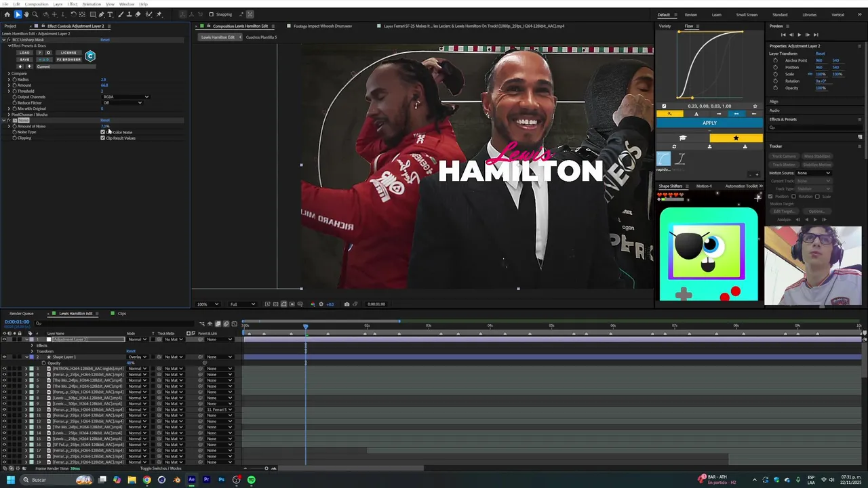Screen dimensions: 868x488
Task: Open the Animation menu
Action: point(92,4)
